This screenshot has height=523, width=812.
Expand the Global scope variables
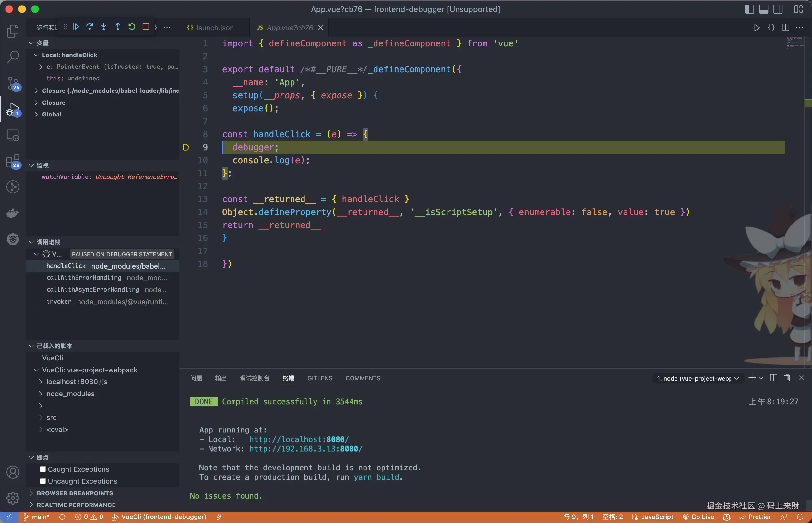coord(52,115)
